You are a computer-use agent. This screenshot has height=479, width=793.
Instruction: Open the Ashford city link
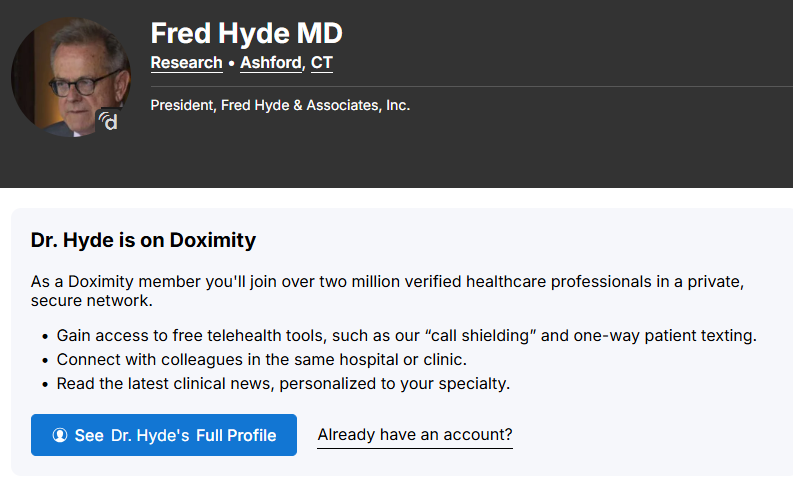click(270, 63)
